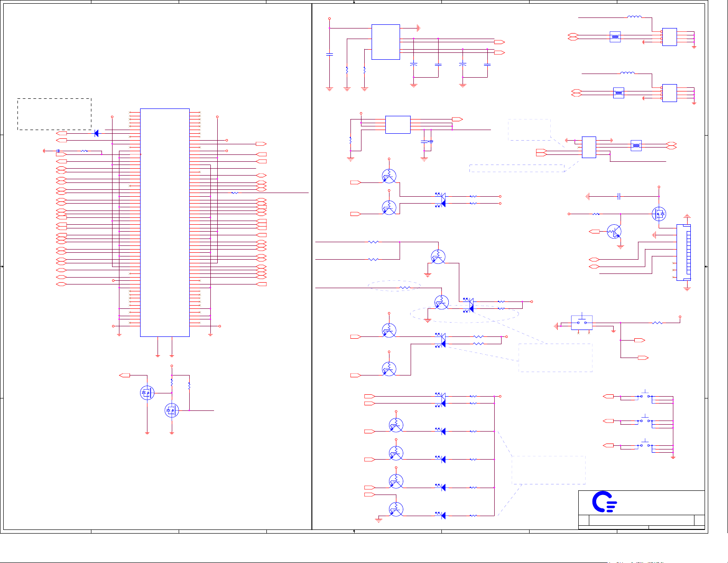The image size is (728, 563).
Task: Select the tall multi-pin connector at right sheet edge
Action: point(683,252)
